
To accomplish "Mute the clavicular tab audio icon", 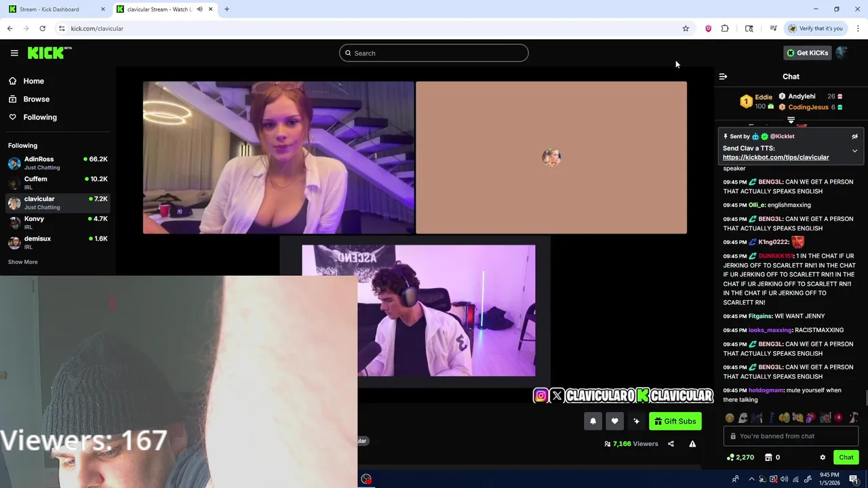I will click(199, 9).
